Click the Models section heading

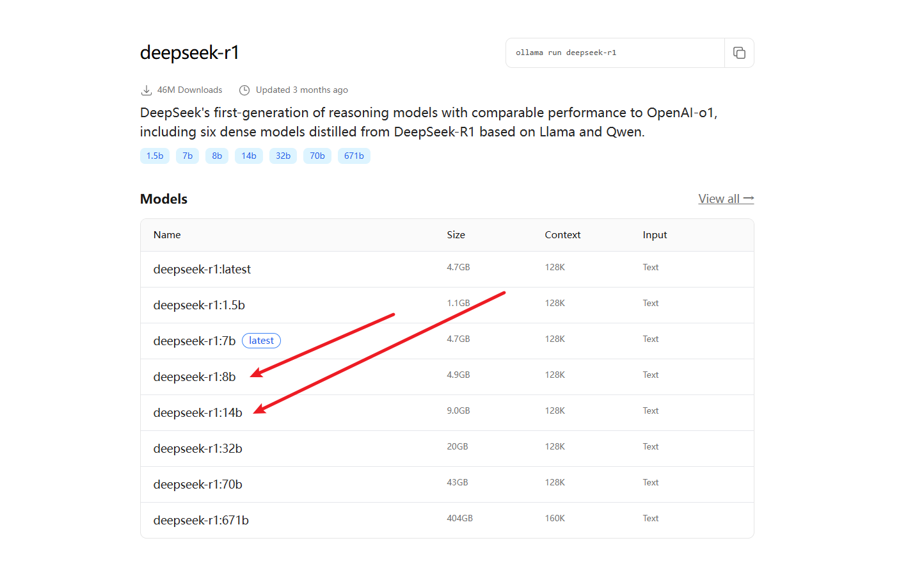click(164, 199)
